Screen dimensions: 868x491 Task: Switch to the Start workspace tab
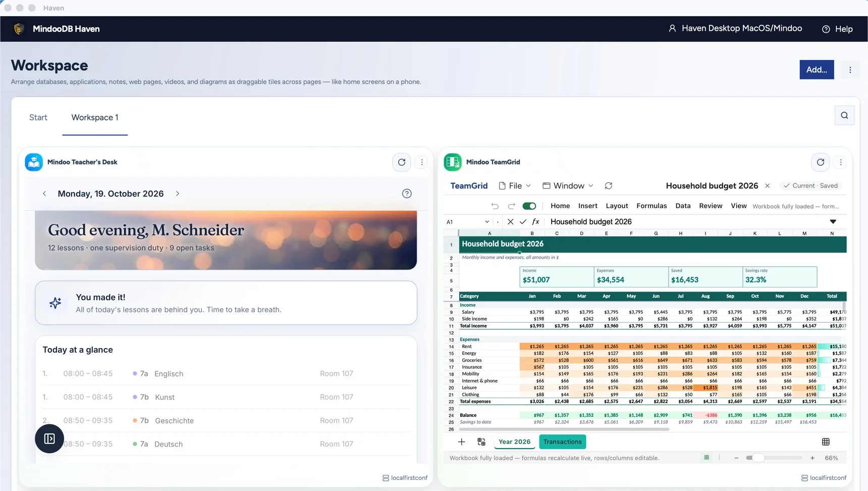tap(38, 118)
